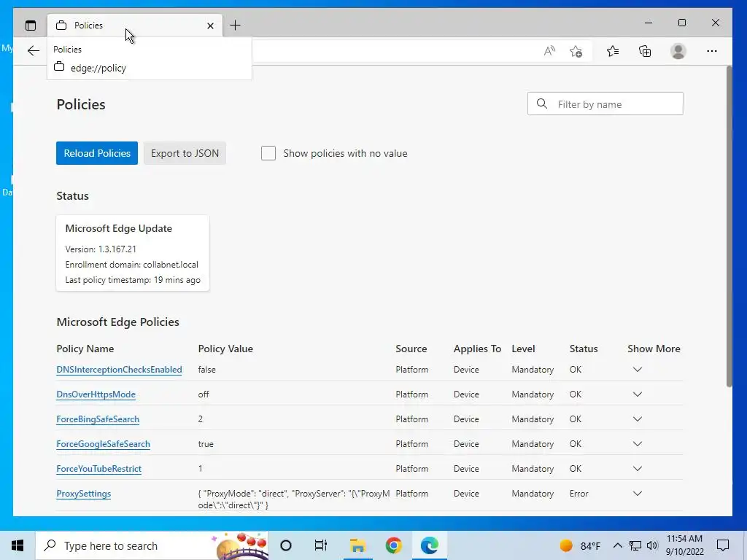The height and width of the screenshot is (560, 747).
Task: Open the DNSInterceptionChecksEnabled policy link
Action: (119, 370)
